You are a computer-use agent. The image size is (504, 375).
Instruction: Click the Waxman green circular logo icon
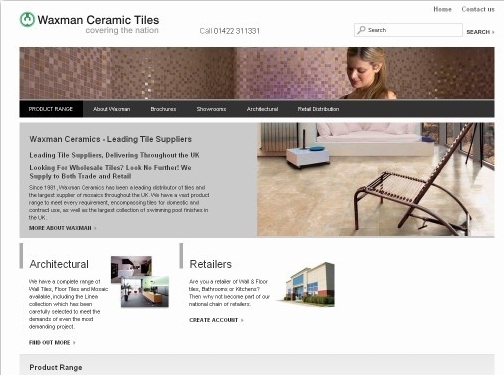[x=27, y=19]
